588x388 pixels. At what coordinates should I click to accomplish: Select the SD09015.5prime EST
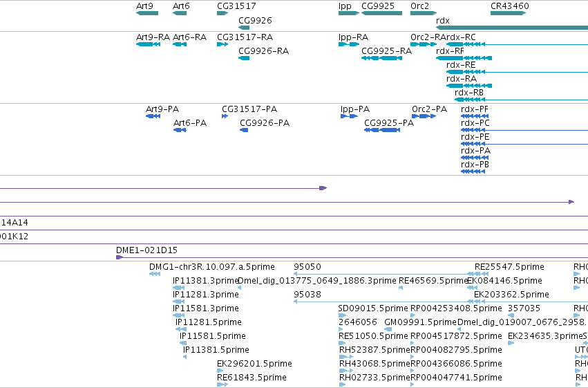point(343,315)
